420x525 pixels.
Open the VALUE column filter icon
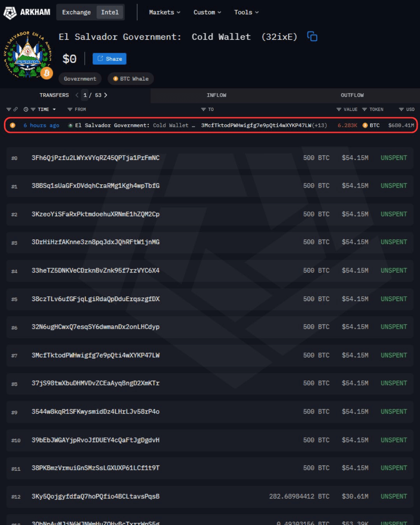coord(339,109)
